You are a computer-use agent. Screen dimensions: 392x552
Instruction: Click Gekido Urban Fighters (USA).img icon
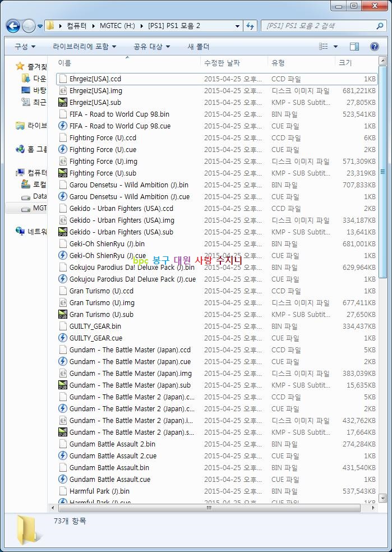(63, 220)
